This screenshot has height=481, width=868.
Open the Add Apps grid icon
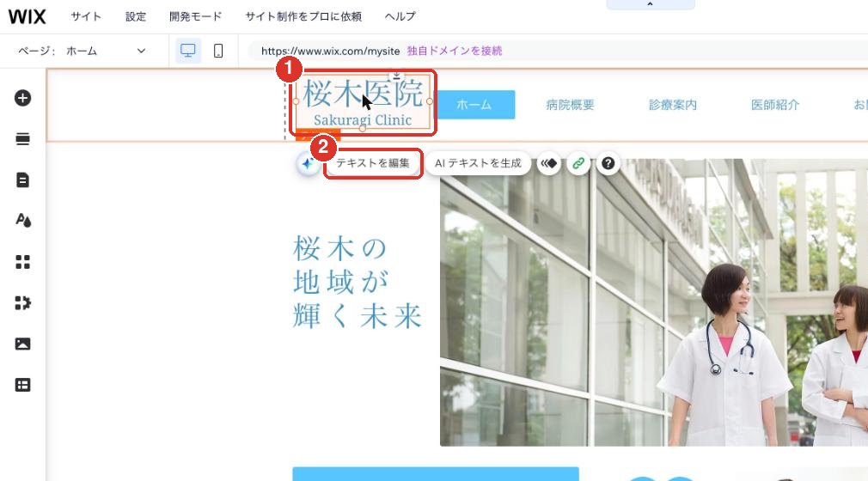22,262
